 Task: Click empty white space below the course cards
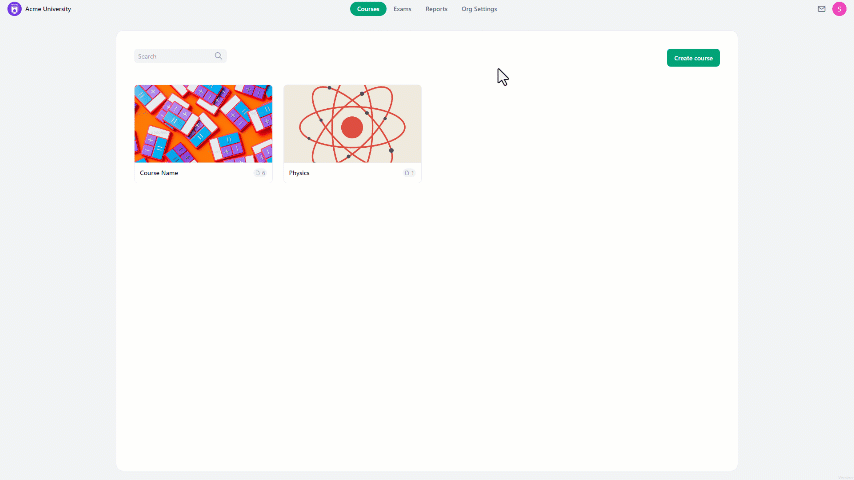(x=426, y=327)
